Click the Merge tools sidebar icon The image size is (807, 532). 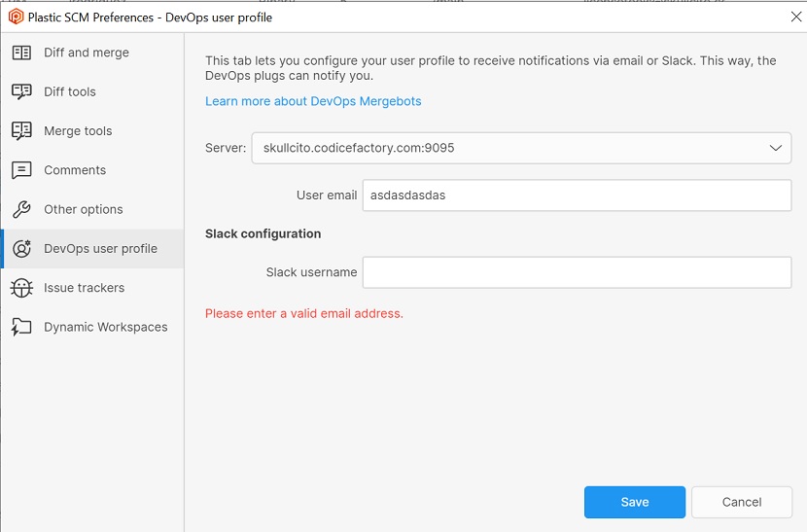pyautogui.click(x=21, y=130)
